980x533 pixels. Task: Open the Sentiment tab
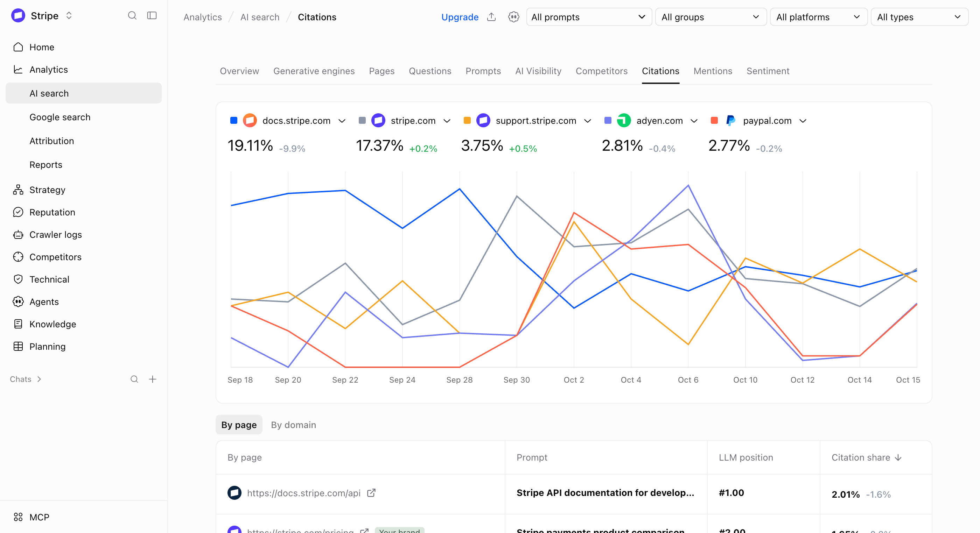coord(768,71)
